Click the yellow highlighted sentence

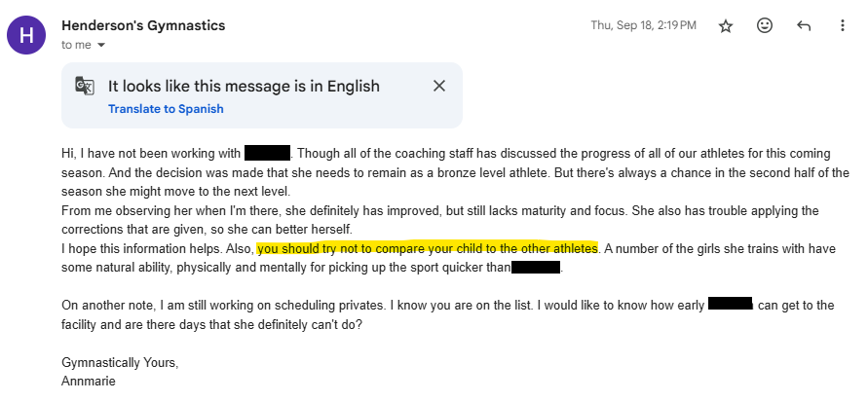428,248
